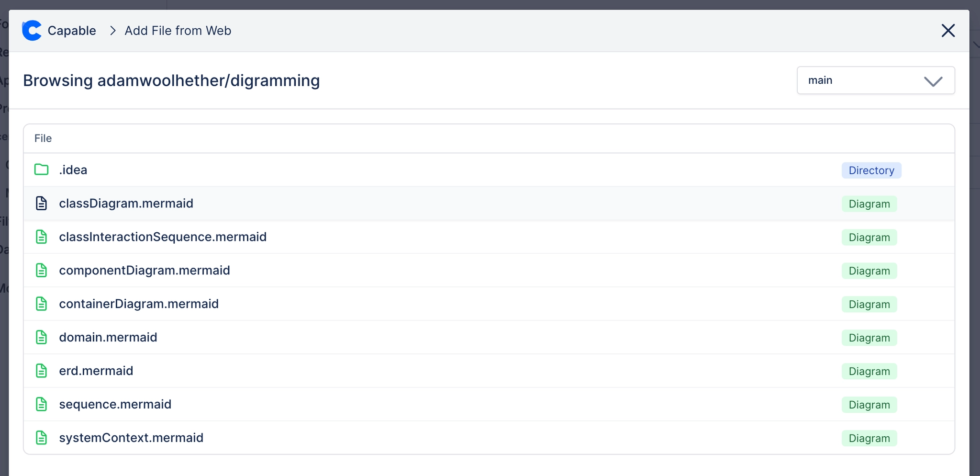Go to Capable breadcrumb link
This screenshot has height=476, width=980.
pos(72,31)
